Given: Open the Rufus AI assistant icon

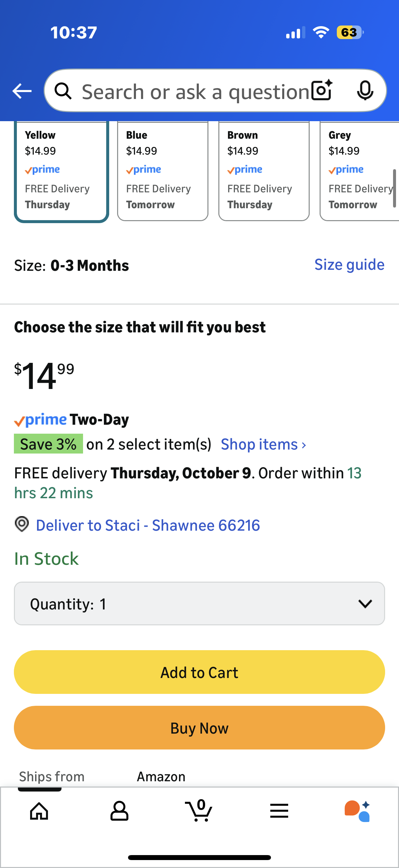Looking at the screenshot, I should tap(357, 811).
